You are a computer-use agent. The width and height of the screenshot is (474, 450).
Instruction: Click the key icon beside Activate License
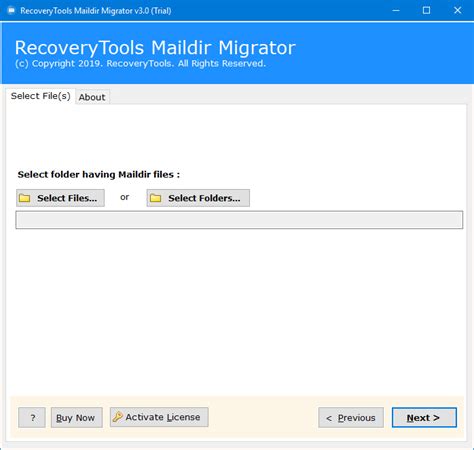tap(117, 417)
